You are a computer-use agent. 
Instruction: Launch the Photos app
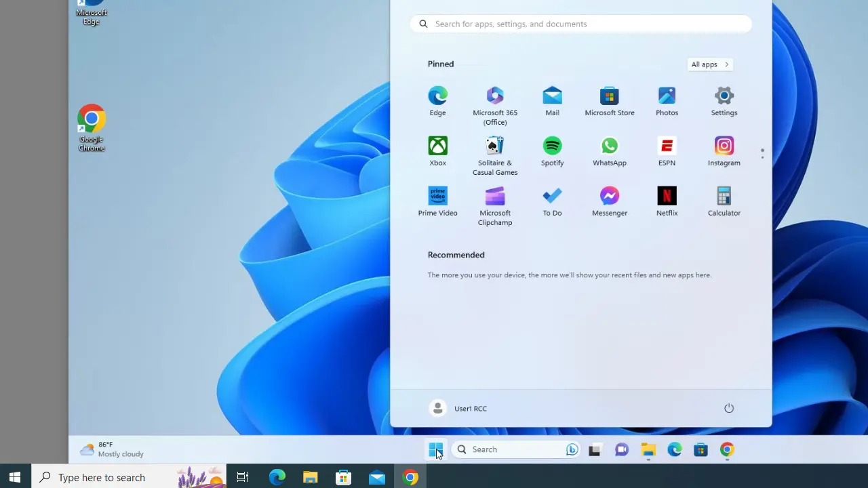click(x=667, y=102)
